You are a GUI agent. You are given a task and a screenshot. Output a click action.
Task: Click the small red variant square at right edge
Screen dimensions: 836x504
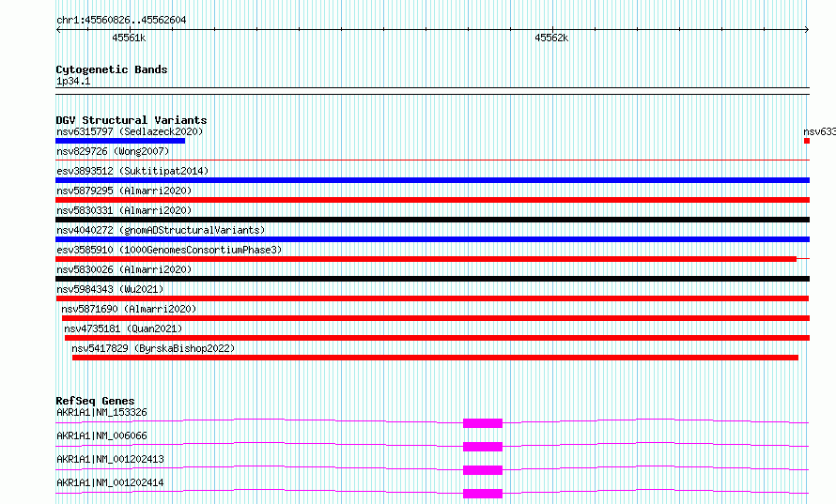tap(807, 141)
